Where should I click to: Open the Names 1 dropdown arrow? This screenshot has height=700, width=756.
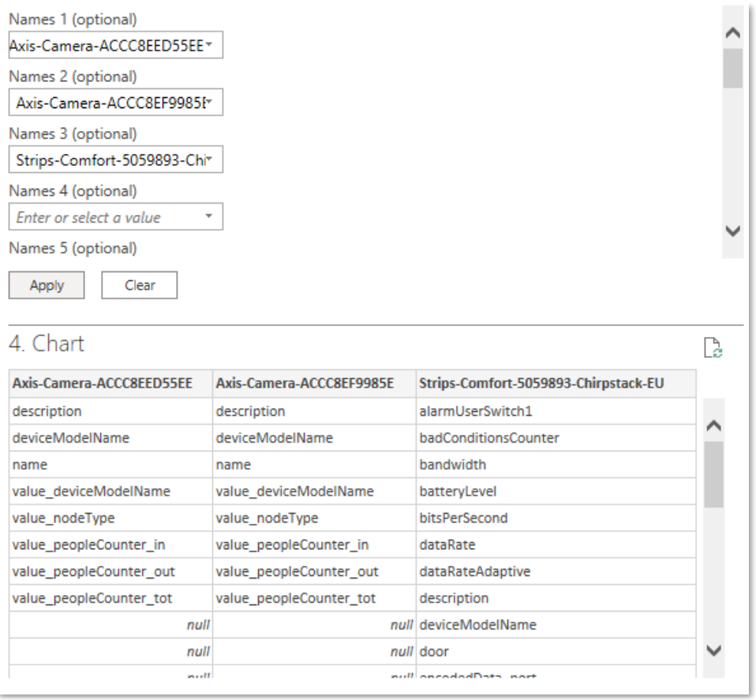[209, 44]
